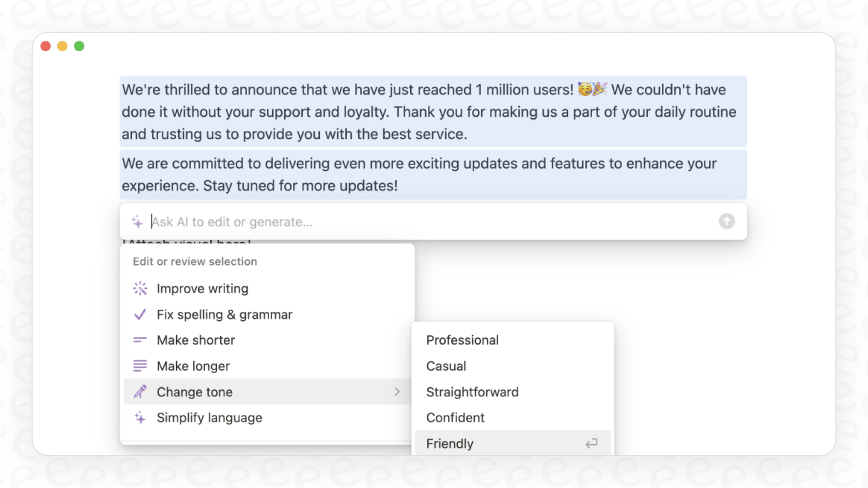Screen dimensions: 868x488
Task: Select the Professional tone option
Action: (x=462, y=340)
